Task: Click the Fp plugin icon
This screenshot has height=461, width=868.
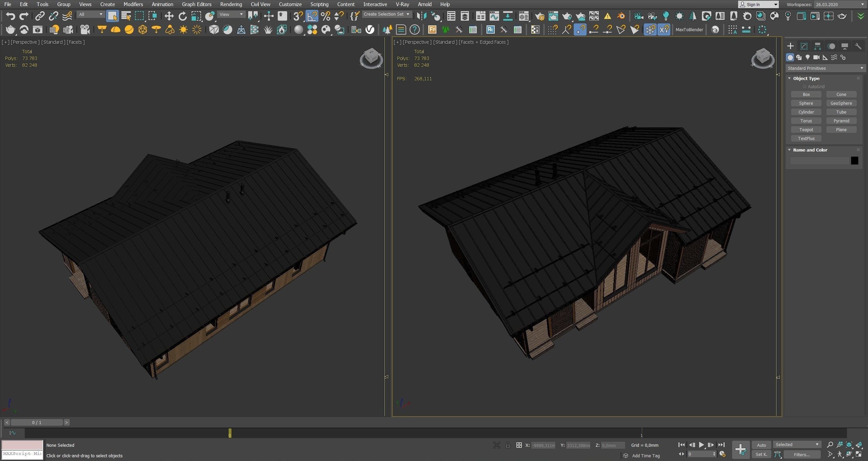Action: click(x=432, y=30)
